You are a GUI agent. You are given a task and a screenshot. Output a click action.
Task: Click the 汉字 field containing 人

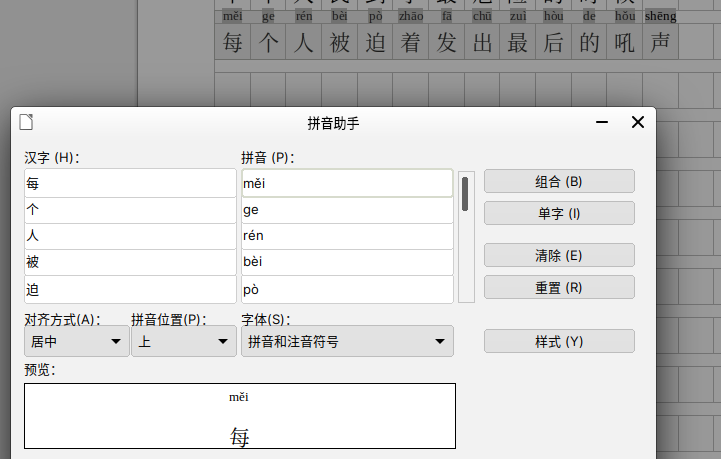tap(130, 236)
